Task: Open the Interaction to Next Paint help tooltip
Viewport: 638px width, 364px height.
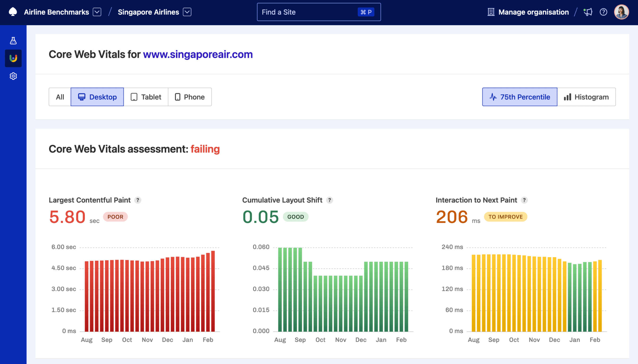Action: (x=524, y=200)
